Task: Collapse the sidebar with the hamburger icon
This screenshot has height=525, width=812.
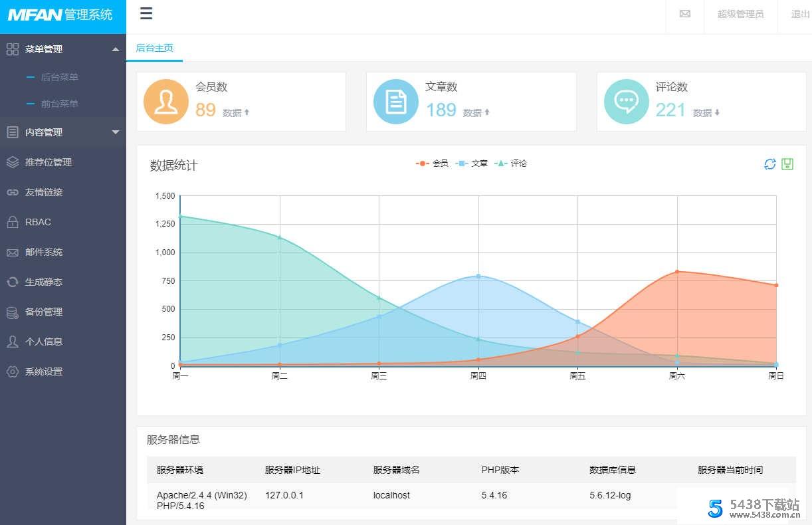Action: [x=146, y=13]
